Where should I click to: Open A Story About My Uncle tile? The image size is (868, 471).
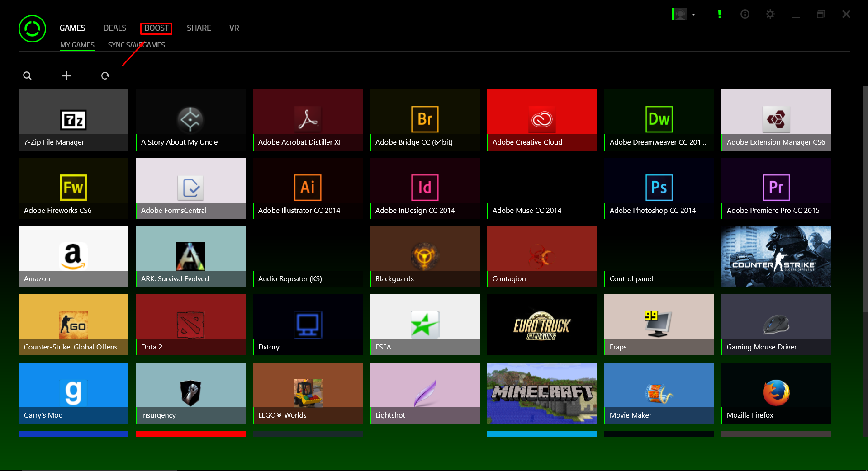point(190,120)
